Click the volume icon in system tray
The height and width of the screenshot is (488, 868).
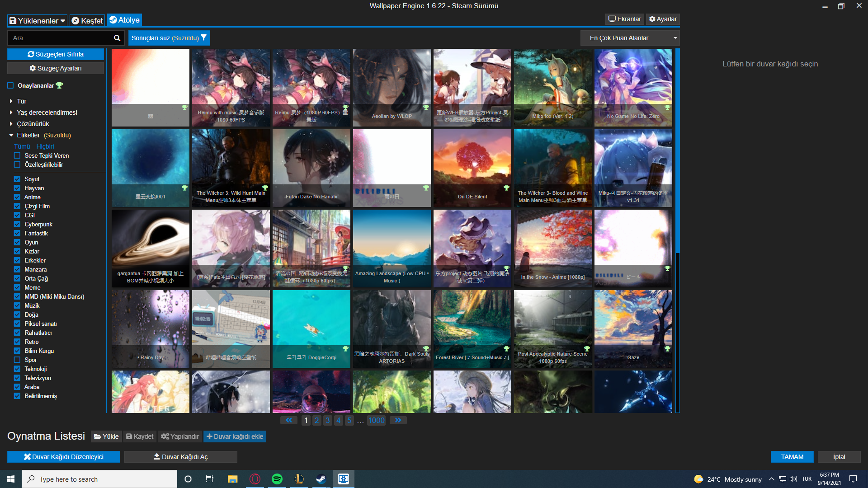pyautogui.click(x=793, y=479)
